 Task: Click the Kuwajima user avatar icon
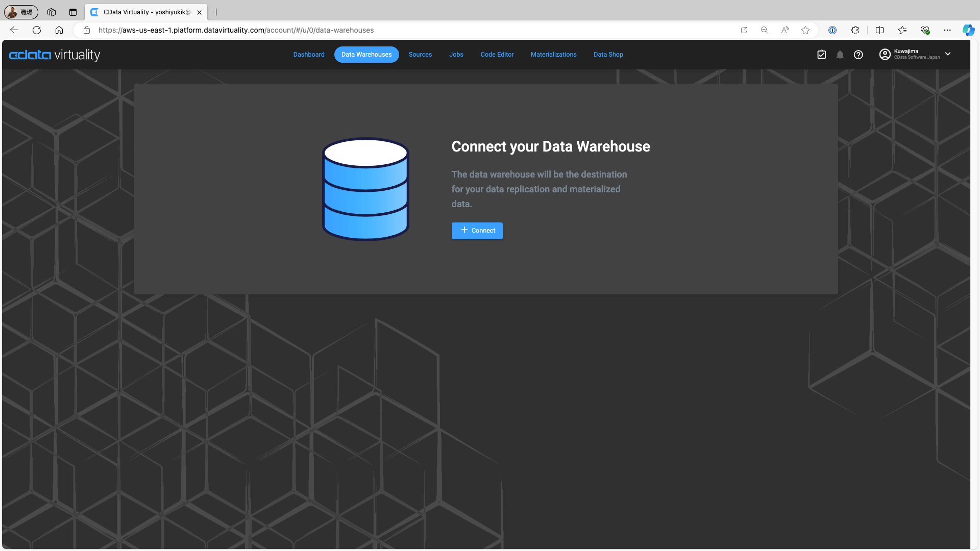[885, 54]
